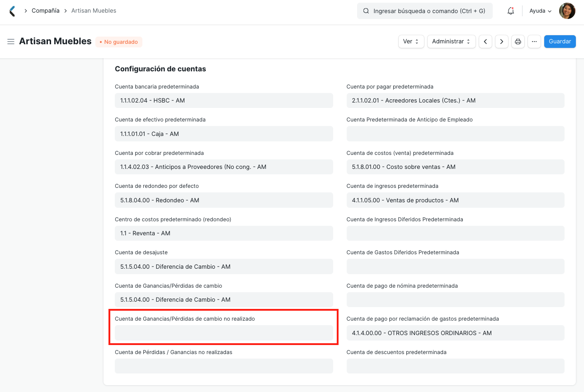The image size is (584, 392).
Task: Click the Cuenta bancaria predeterminada field
Action: (x=224, y=100)
